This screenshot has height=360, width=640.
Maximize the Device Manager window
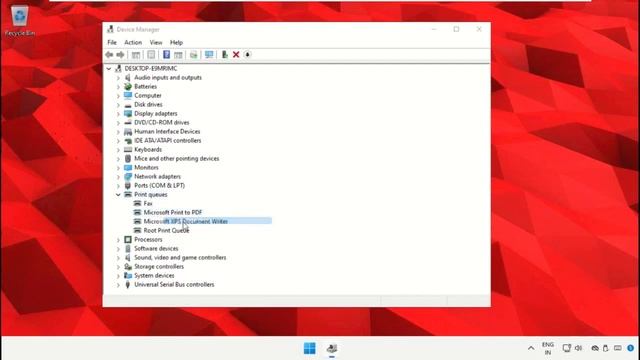click(x=456, y=29)
